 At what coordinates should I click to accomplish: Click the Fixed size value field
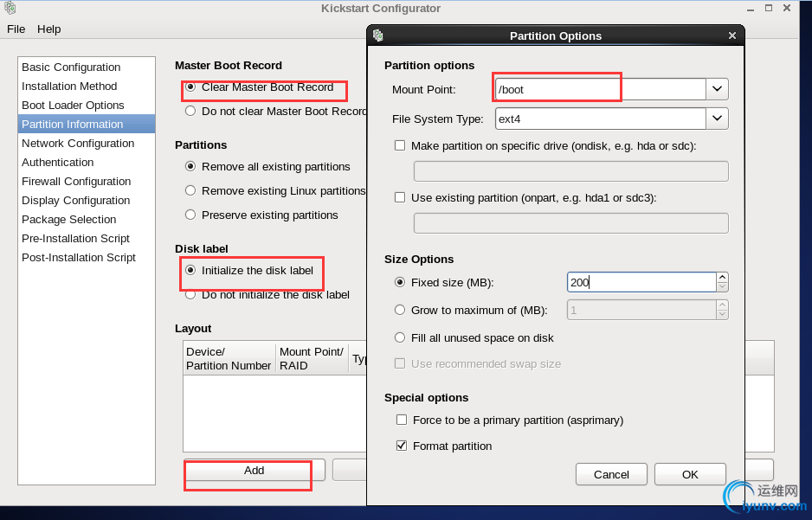coord(641,282)
